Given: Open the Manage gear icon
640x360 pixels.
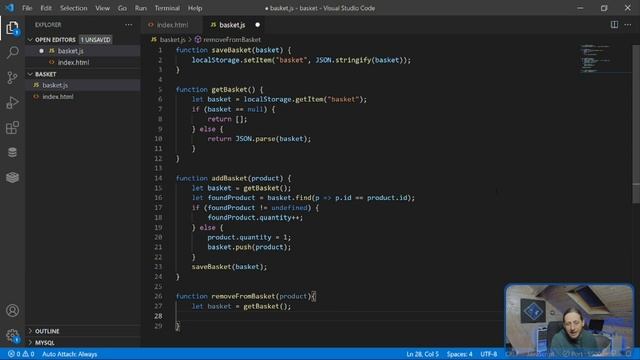Looking at the screenshot, I should point(12,336).
